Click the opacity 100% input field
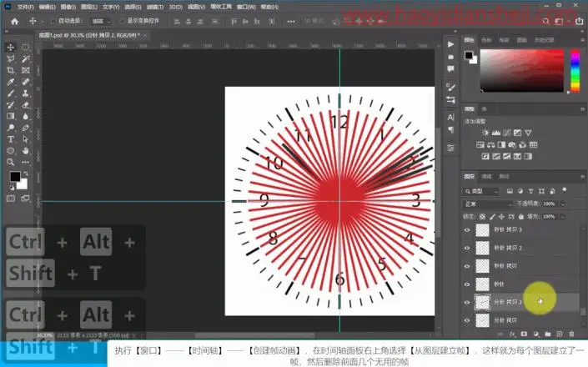 tap(550, 204)
